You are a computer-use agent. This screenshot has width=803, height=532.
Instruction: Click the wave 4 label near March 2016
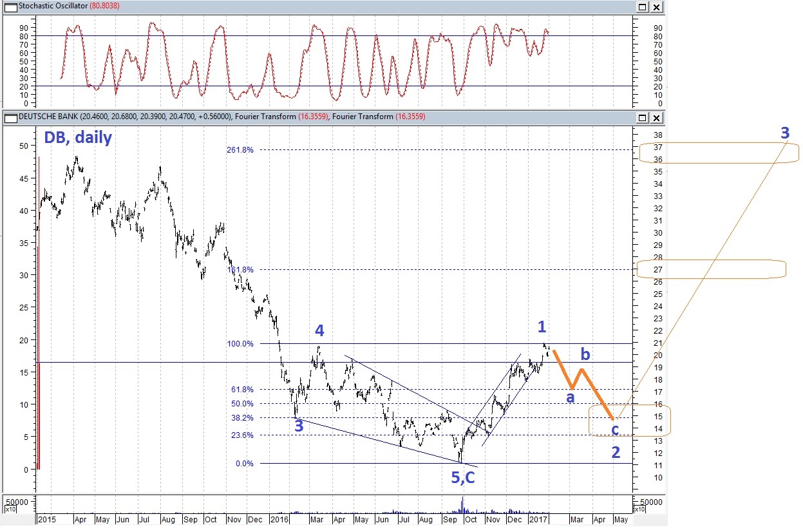coord(319,331)
